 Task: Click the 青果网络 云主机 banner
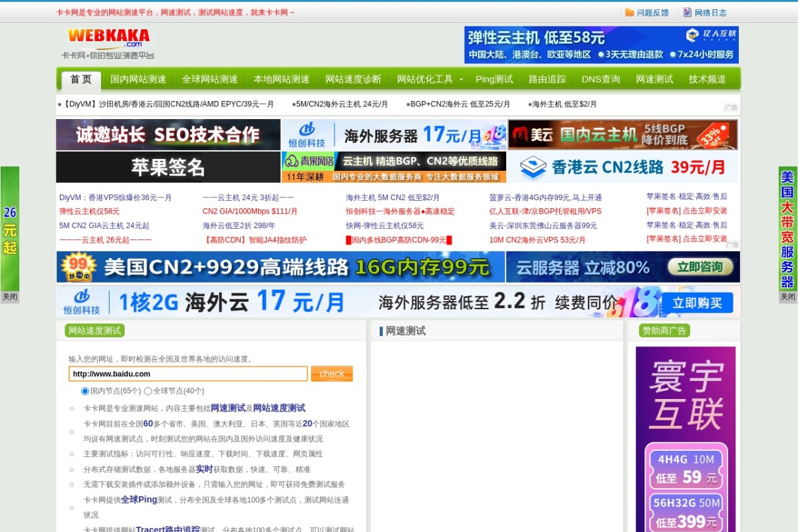[394, 167]
